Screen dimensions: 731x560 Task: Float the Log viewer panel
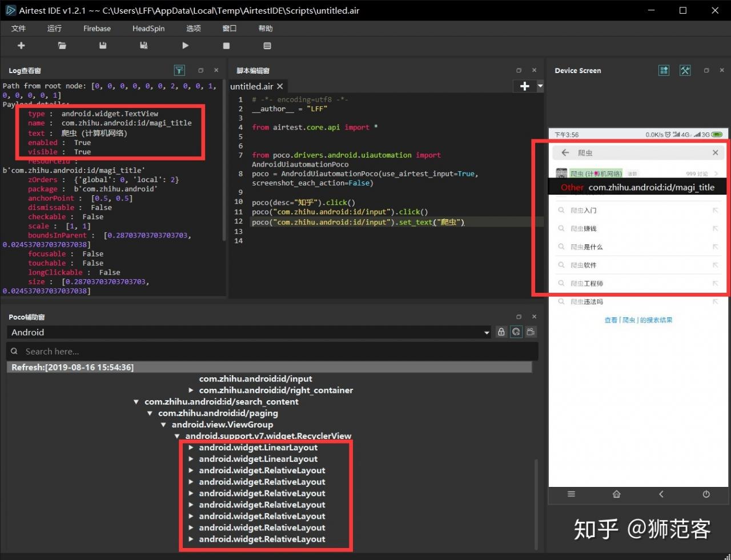[x=200, y=70]
